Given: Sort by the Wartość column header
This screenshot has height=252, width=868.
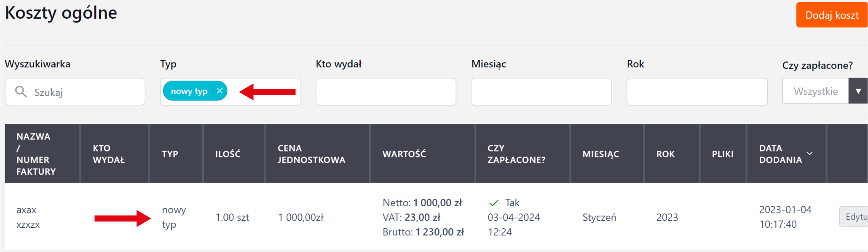Looking at the screenshot, I should (x=404, y=154).
